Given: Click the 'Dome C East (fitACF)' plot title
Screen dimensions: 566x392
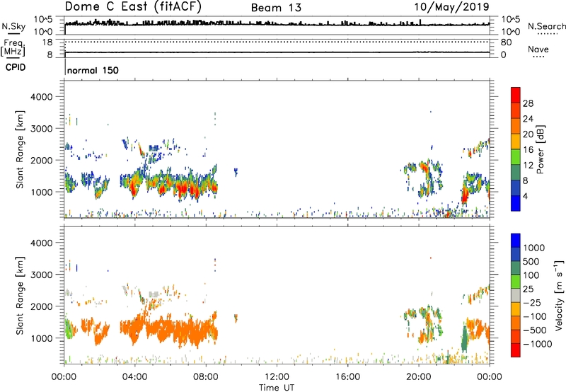Looking at the screenshot, I should pyautogui.click(x=133, y=6).
